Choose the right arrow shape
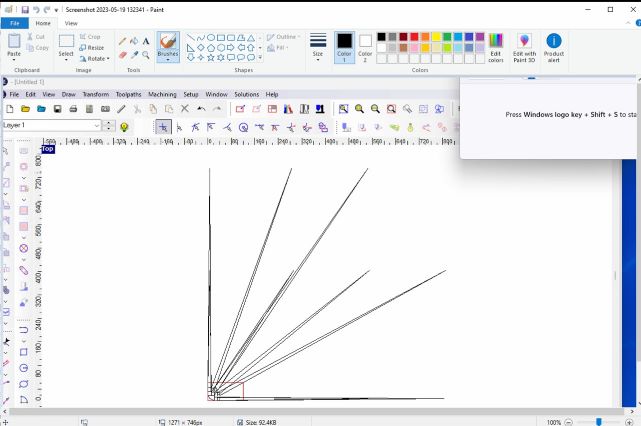641x426 pixels. point(231,48)
